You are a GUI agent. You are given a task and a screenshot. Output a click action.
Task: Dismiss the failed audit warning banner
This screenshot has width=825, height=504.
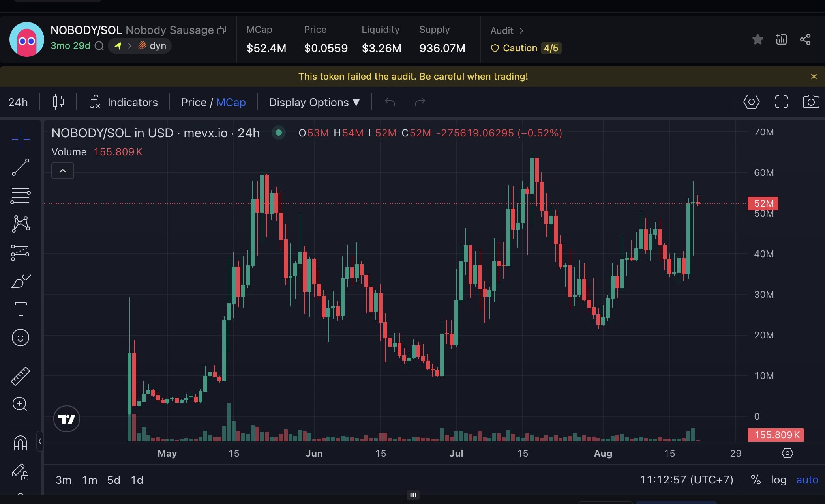click(x=814, y=77)
